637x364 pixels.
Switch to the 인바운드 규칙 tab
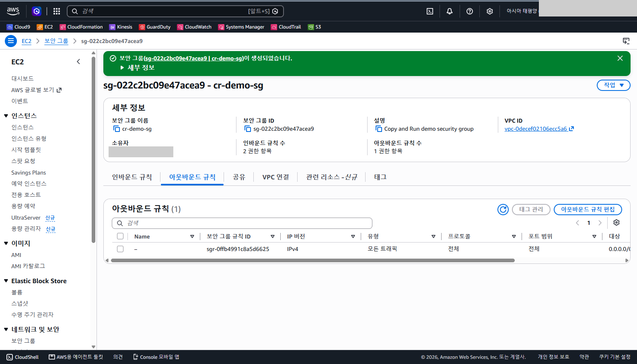(132, 177)
